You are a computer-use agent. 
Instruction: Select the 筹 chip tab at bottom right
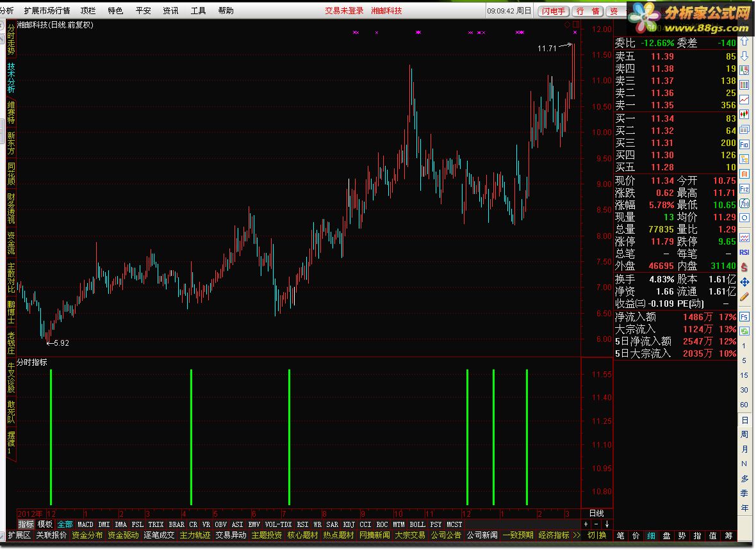coord(728,535)
